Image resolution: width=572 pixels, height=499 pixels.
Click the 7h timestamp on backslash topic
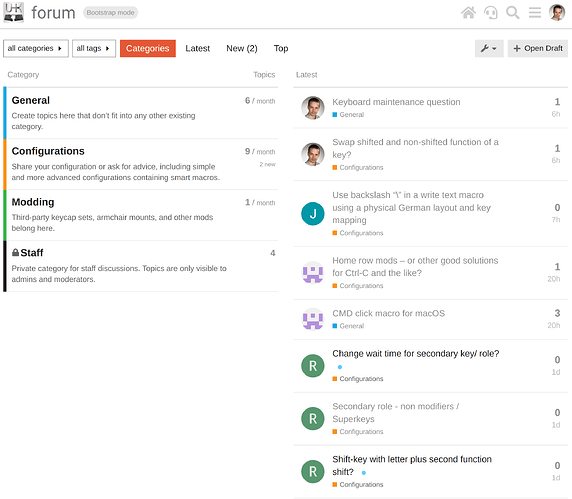(x=556, y=220)
